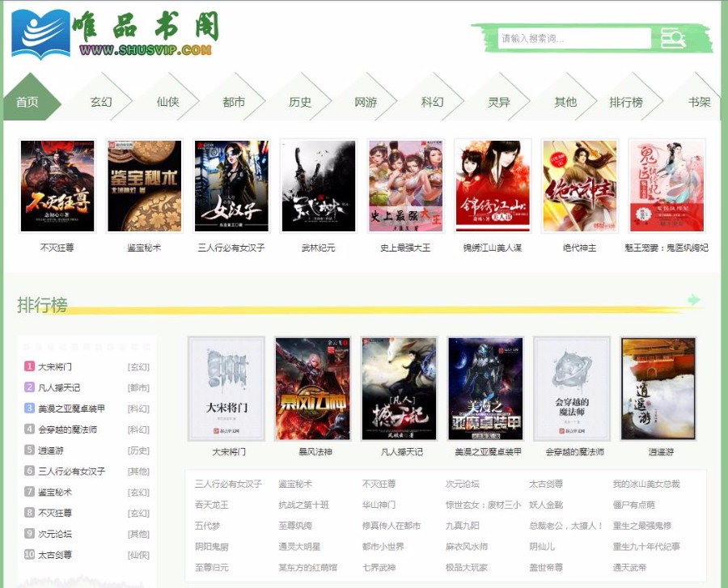Open the 逍遥游 cover thumbnail
Image resolution: width=728 pixels, height=588 pixels.
tap(658, 388)
